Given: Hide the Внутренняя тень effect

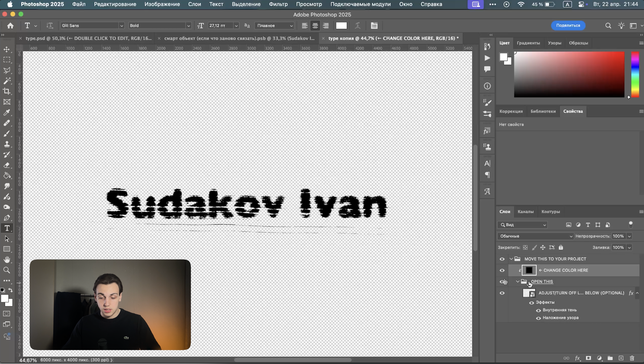Looking at the screenshot, I should pos(538,310).
